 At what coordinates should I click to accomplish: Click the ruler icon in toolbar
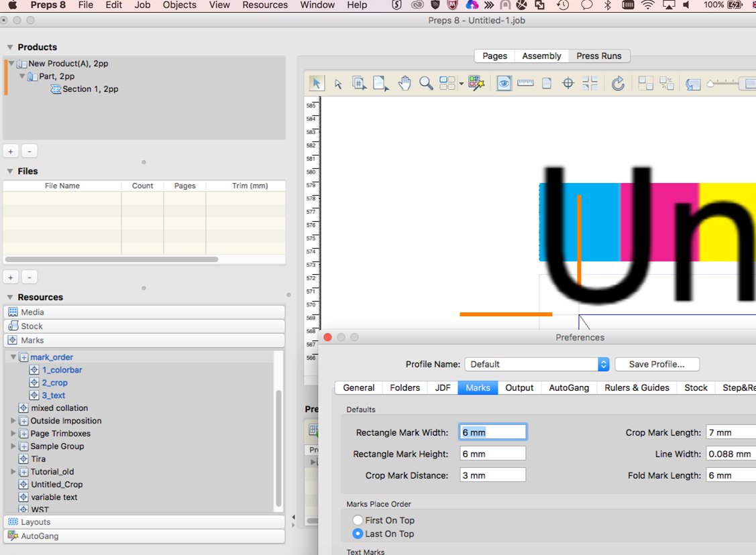[x=525, y=83]
